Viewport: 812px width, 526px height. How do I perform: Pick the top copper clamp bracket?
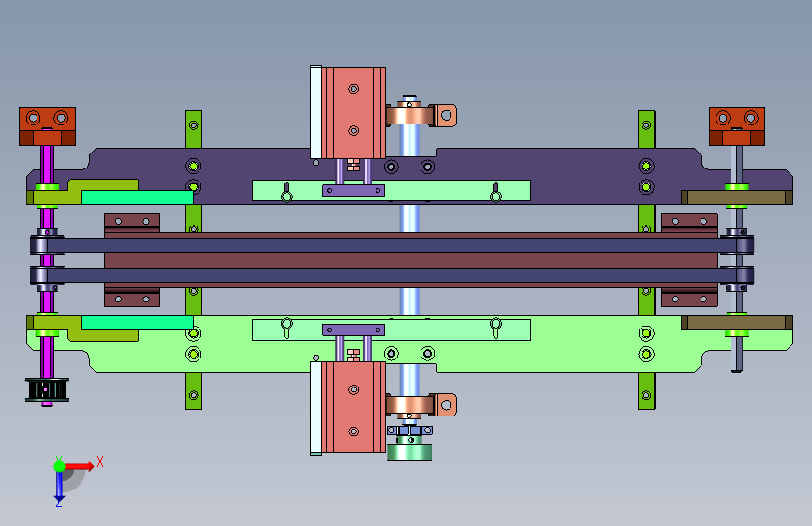pos(421,115)
